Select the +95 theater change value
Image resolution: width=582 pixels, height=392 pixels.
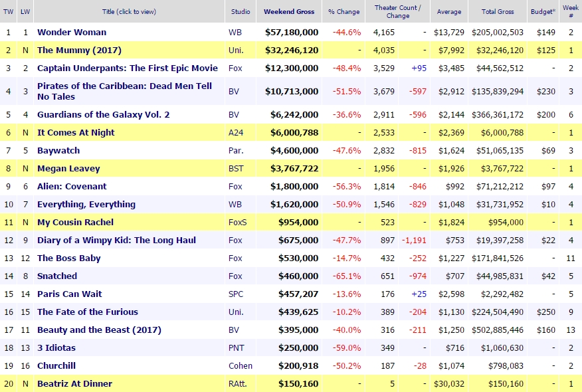click(419, 68)
